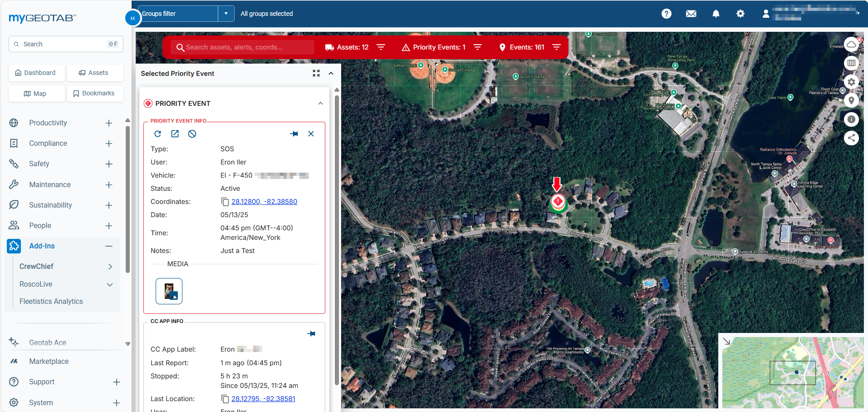Click the sidebar menu scrollbar
This screenshot has height=412, width=868.
coord(128,200)
